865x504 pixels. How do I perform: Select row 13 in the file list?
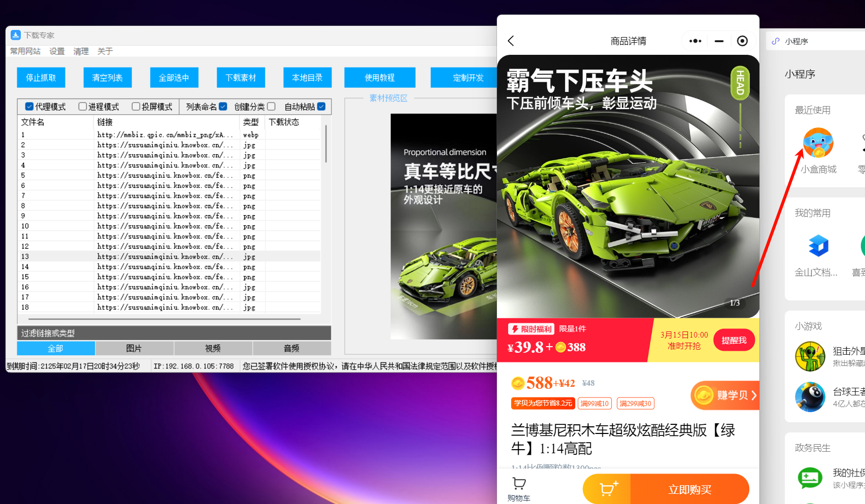pyautogui.click(x=170, y=257)
